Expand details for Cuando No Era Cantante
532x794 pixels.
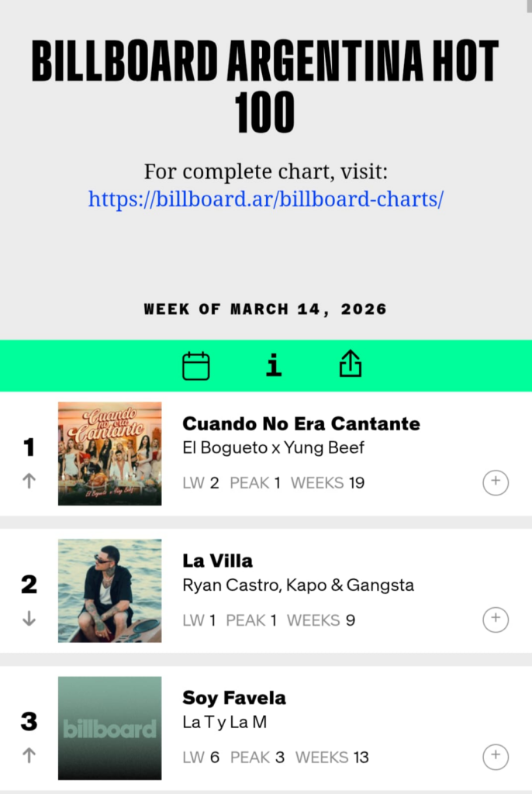(x=496, y=483)
